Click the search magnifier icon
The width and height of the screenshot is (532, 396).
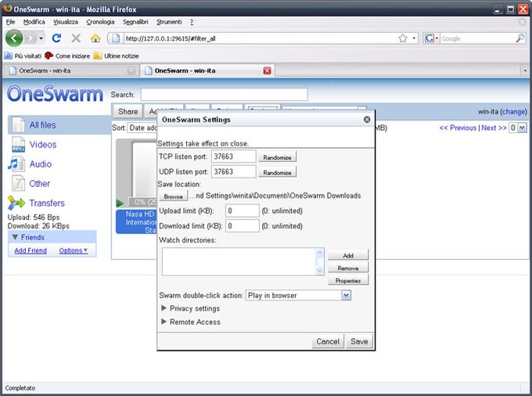519,38
